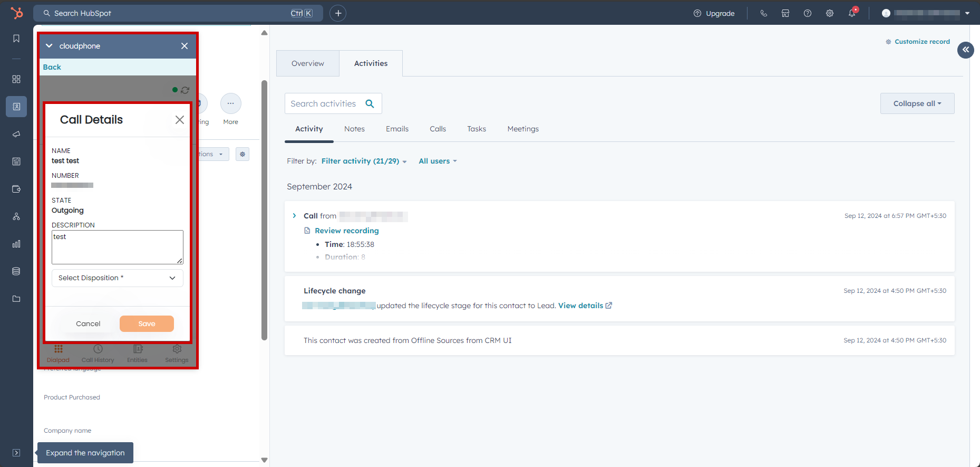Screen dimensions: 980x467
Task: Open the Select Disposition dropdown
Action: pyautogui.click(x=118, y=278)
